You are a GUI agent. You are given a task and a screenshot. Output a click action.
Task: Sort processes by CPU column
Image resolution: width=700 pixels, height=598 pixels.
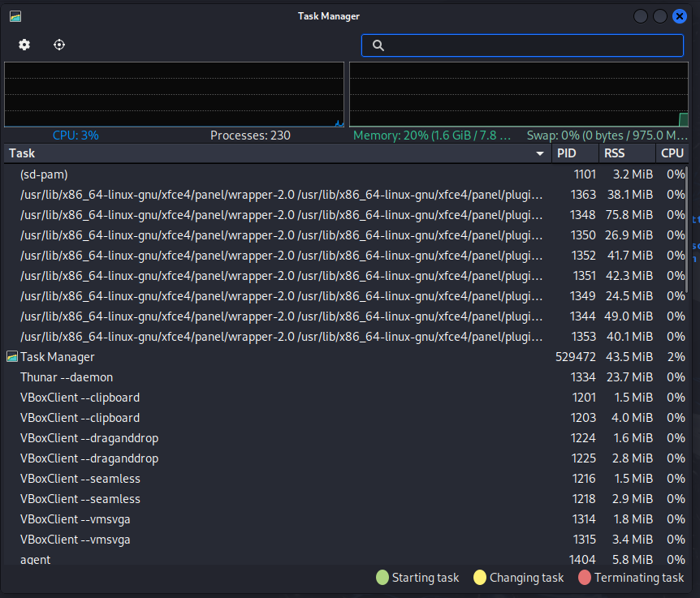[672, 153]
